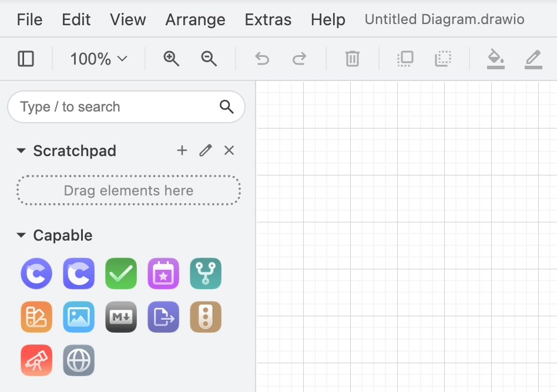Select the red telescope shape
The image size is (557, 392).
[x=36, y=360]
